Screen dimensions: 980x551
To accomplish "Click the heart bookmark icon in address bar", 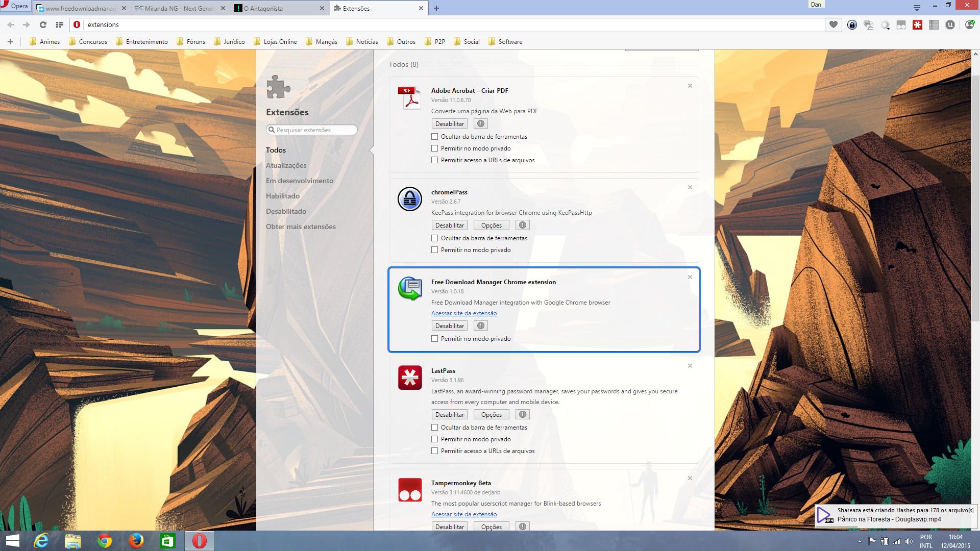I will (834, 24).
